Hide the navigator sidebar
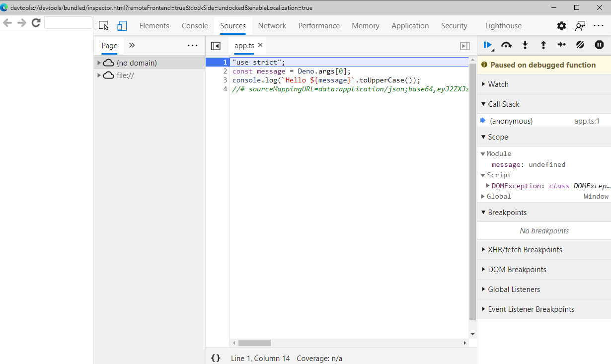This screenshot has width=611, height=364. (216, 46)
